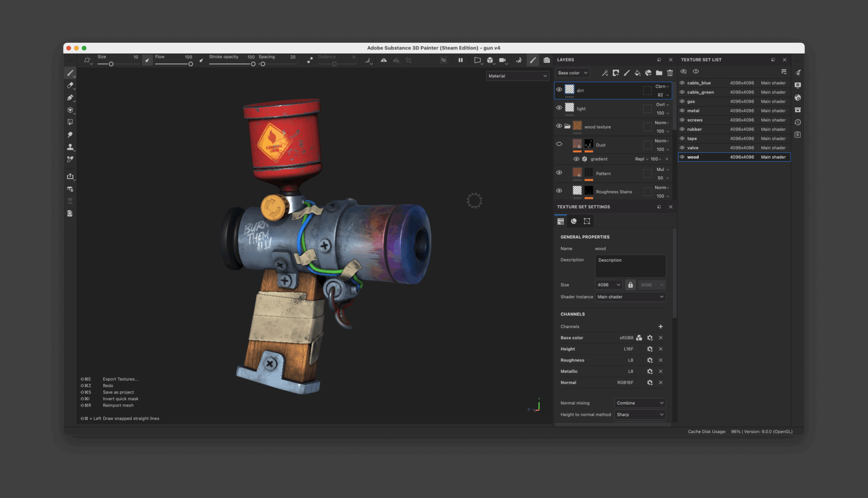Select the gas texture set
This screenshot has height=498, width=868.
pos(734,102)
